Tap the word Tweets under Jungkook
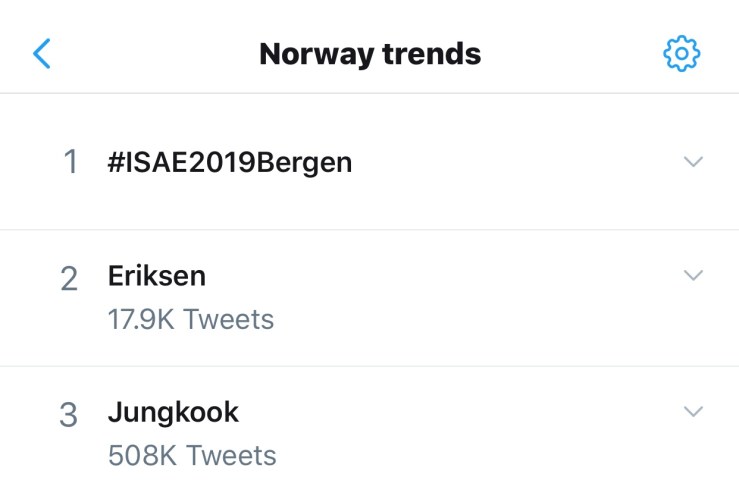 tap(231, 456)
